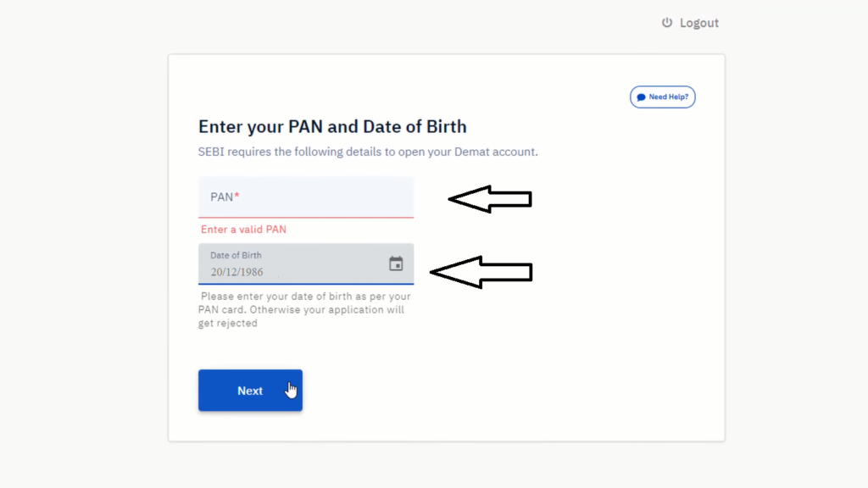The height and width of the screenshot is (488, 868).
Task: Click the 'Enter a valid PAN' error message
Action: tap(243, 229)
